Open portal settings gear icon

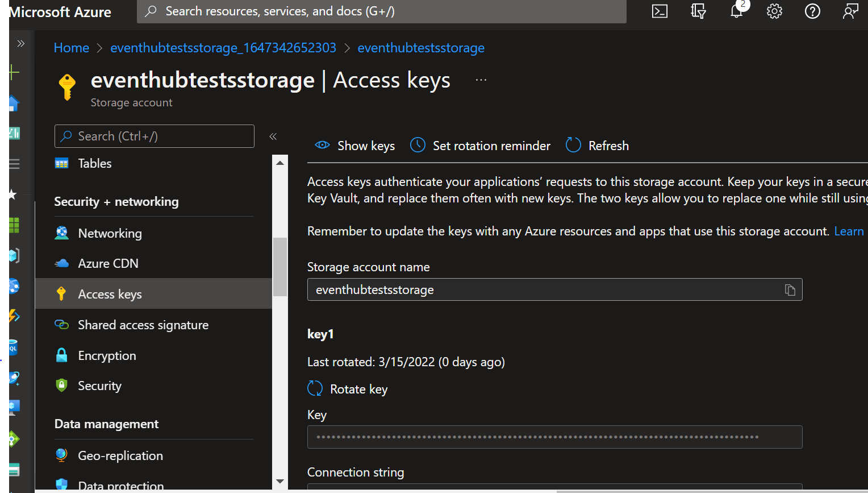coord(774,11)
